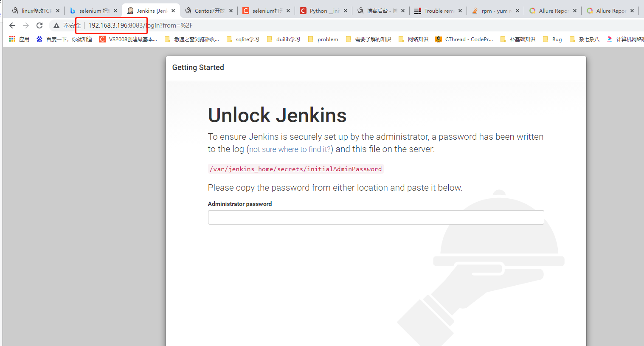Close the Python __init tab
Image resolution: width=644 pixels, height=346 pixels.
coord(346,11)
